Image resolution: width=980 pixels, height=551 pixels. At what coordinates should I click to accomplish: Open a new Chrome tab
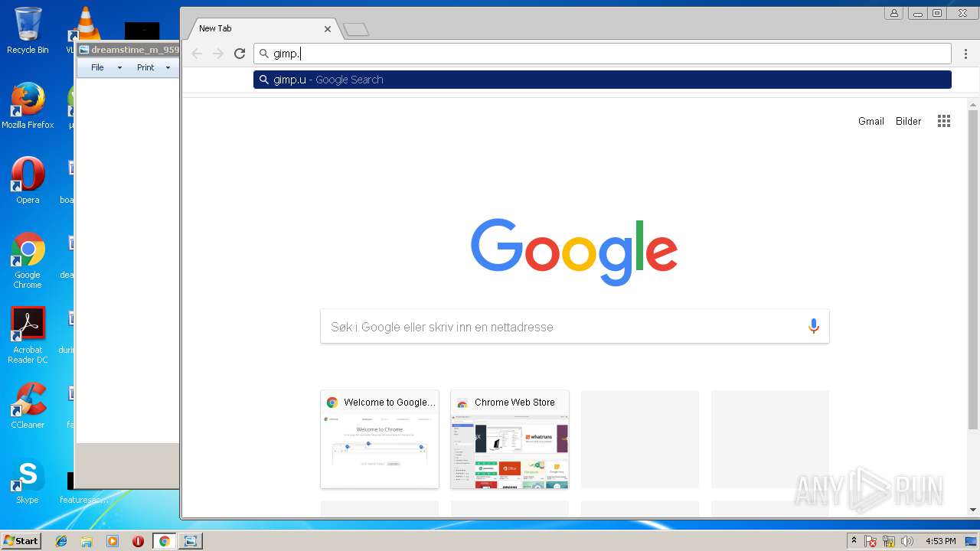pos(356,29)
